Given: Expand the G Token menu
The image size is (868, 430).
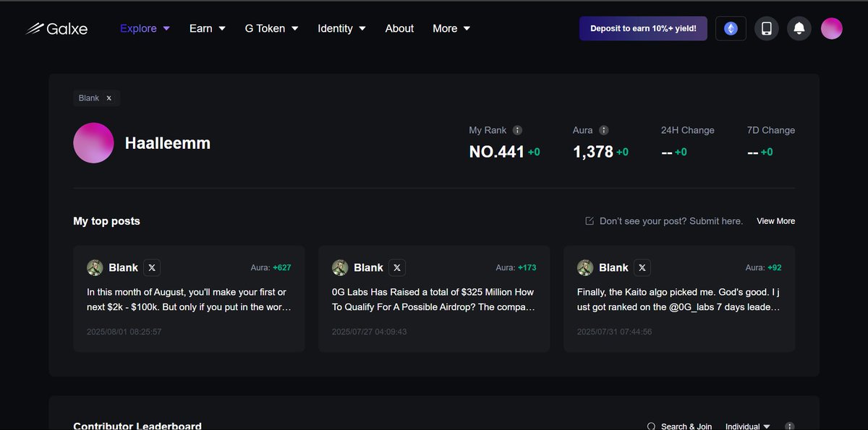Looking at the screenshot, I should (x=272, y=28).
